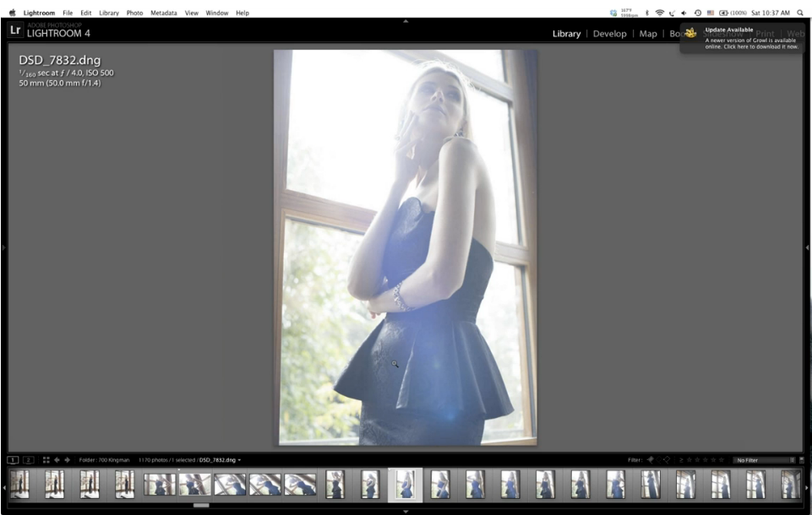
Task: Open Spotlight search magnifier
Action: coord(800,13)
